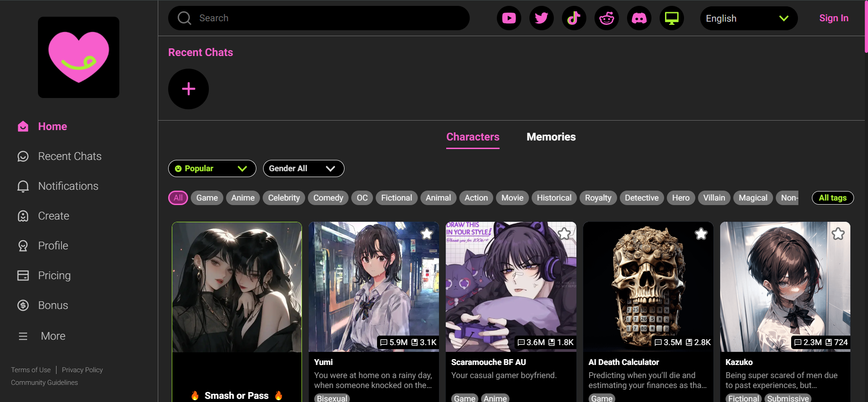The image size is (868, 402).
Task: Expand the Popular sort dropdown
Action: (x=212, y=168)
